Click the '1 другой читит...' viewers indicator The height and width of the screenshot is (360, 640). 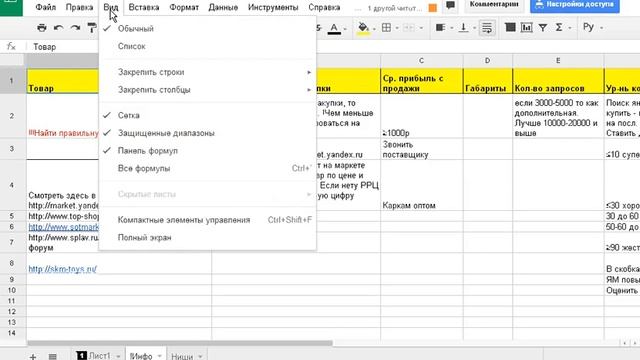[x=394, y=8]
